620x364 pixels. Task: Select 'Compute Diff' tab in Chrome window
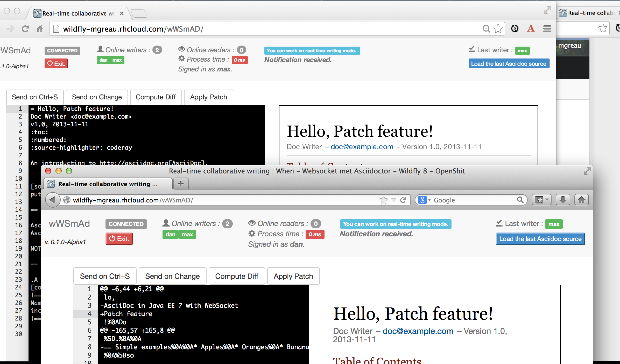coord(156,97)
